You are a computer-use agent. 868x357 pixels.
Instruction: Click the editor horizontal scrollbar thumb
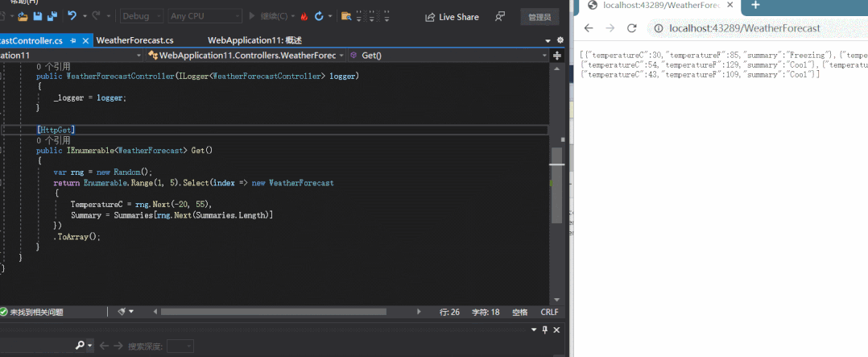pos(274,312)
